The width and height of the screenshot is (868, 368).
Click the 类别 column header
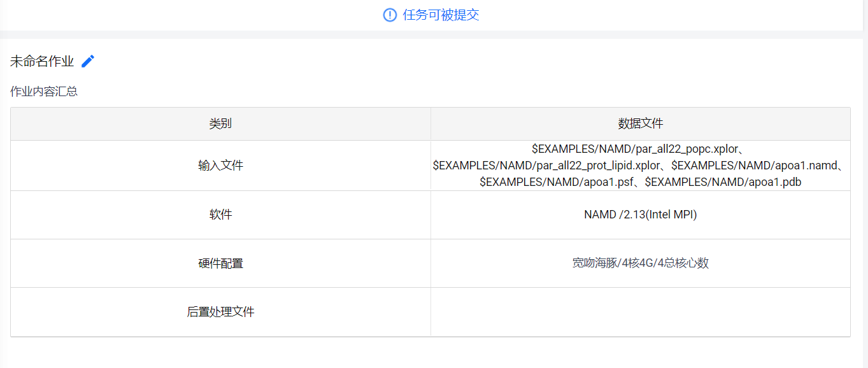click(x=220, y=124)
